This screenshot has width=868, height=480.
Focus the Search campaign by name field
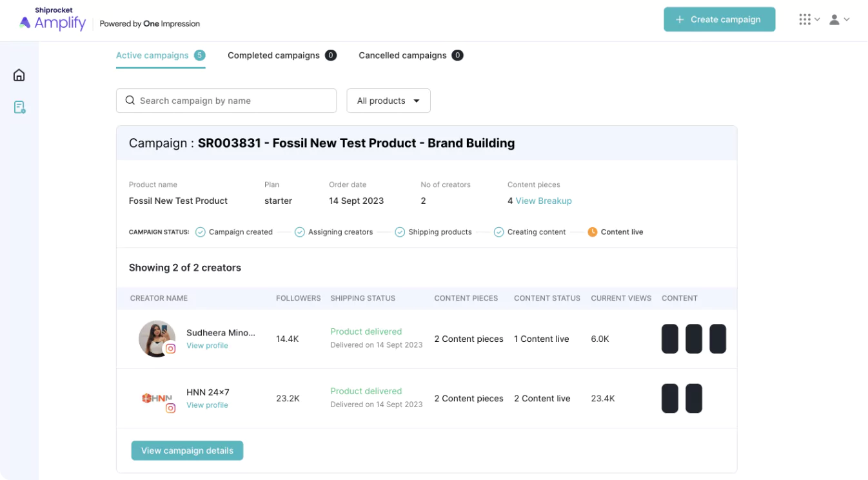coord(226,101)
